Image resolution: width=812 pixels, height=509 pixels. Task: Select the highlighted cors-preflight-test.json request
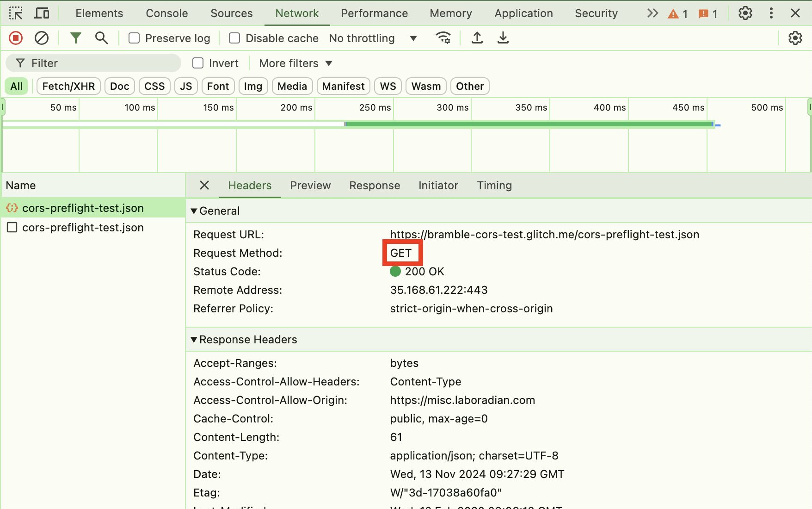pos(92,208)
